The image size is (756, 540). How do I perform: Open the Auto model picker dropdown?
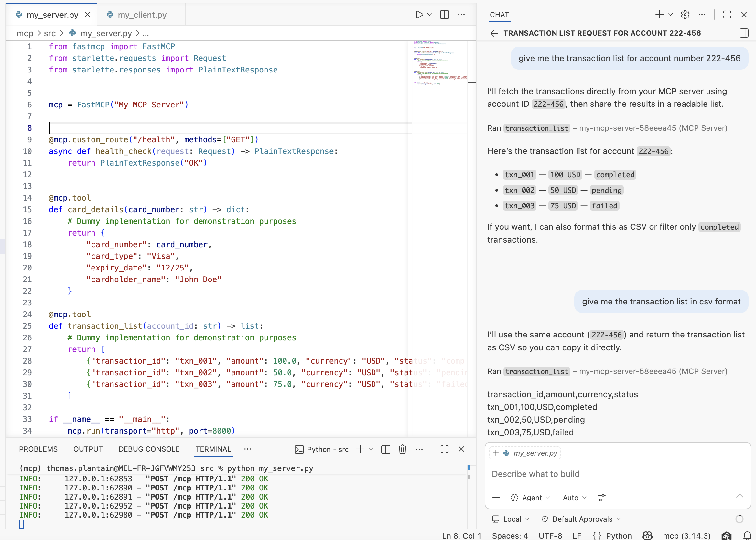(x=575, y=497)
